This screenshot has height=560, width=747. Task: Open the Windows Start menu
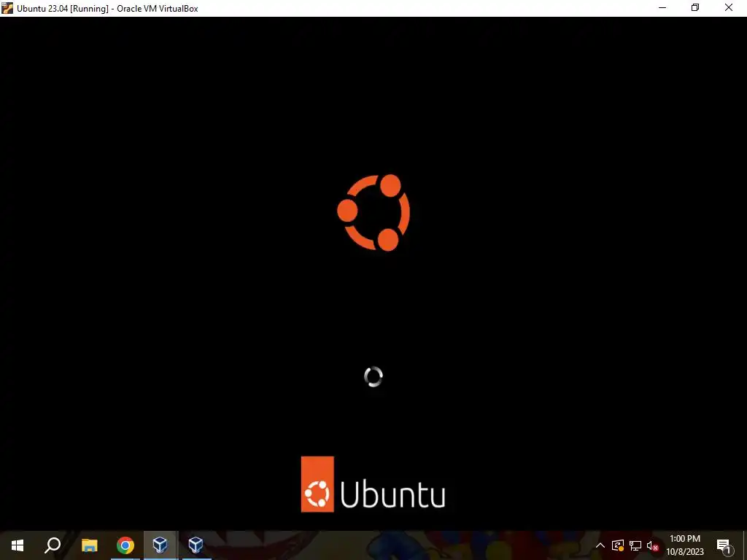18,545
